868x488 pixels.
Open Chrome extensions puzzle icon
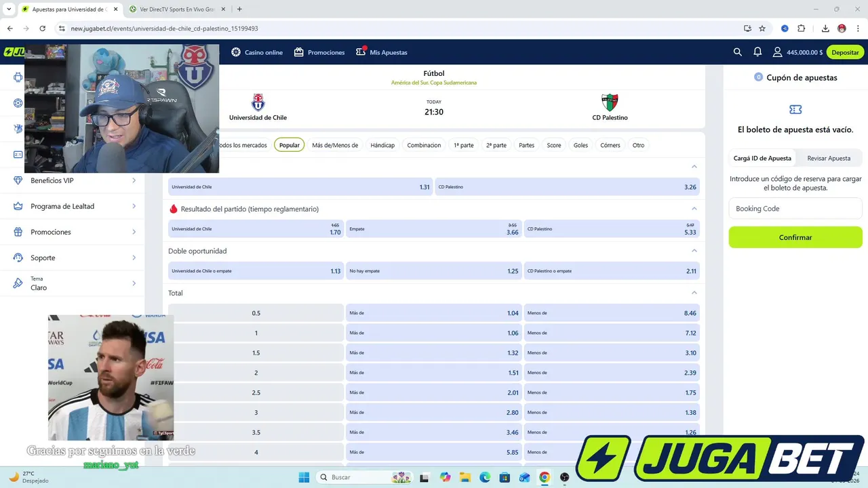click(x=802, y=28)
